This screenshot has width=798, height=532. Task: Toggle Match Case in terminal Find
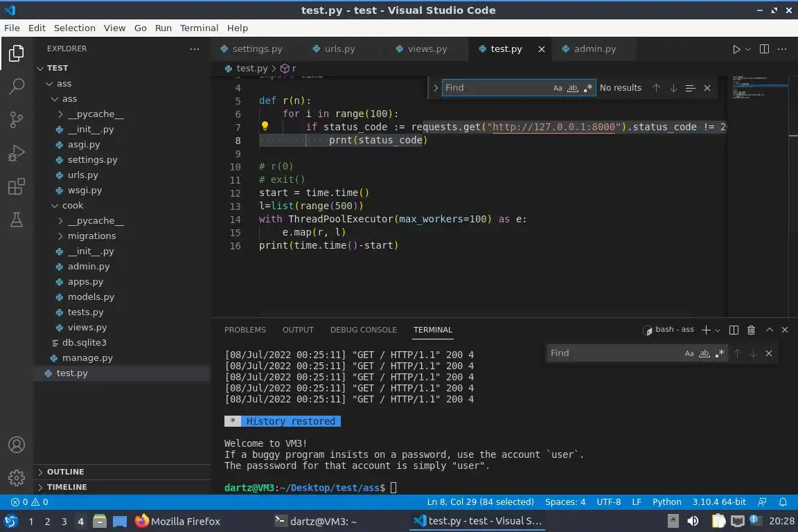pyautogui.click(x=689, y=353)
